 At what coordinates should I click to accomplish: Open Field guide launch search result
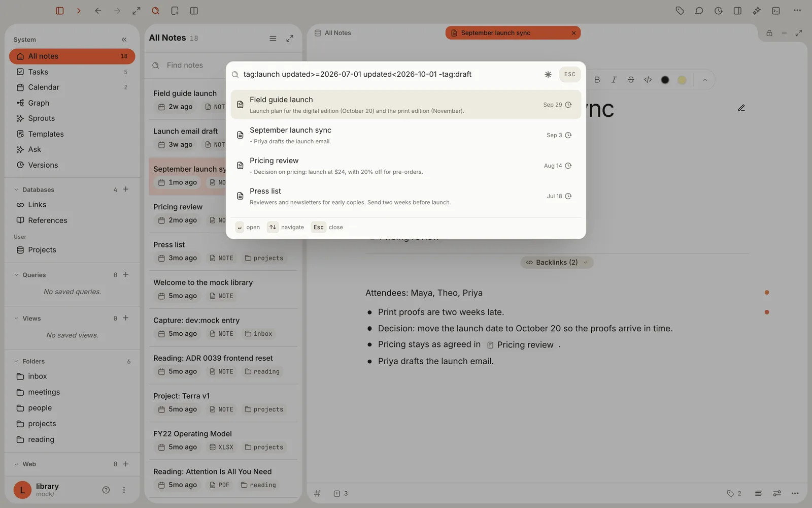pyautogui.click(x=406, y=105)
